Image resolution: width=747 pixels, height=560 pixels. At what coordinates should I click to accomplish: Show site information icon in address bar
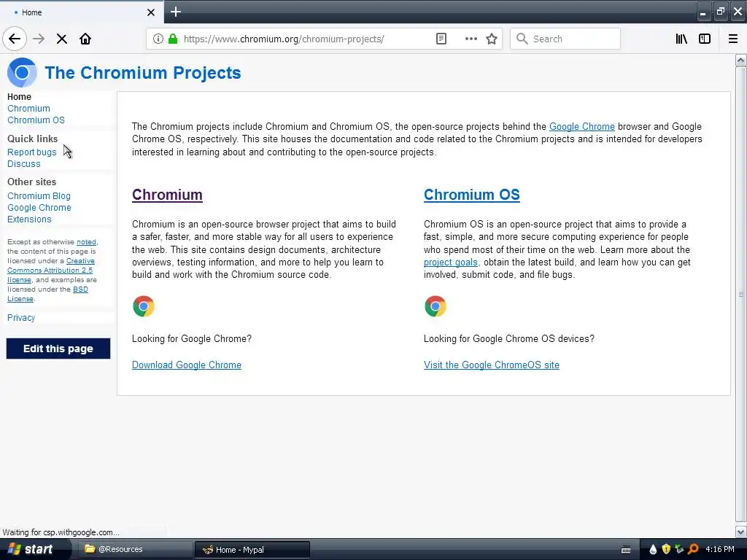[158, 39]
